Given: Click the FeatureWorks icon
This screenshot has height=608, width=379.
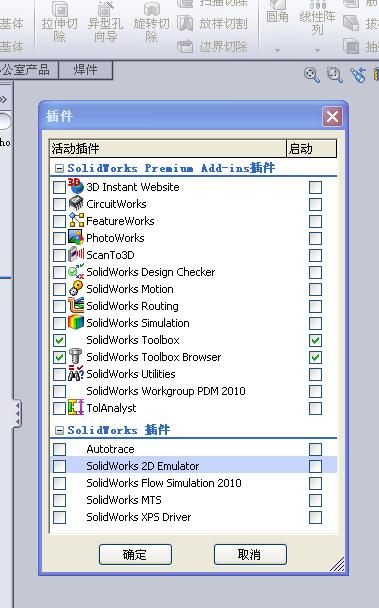Looking at the screenshot, I should pos(76,220).
